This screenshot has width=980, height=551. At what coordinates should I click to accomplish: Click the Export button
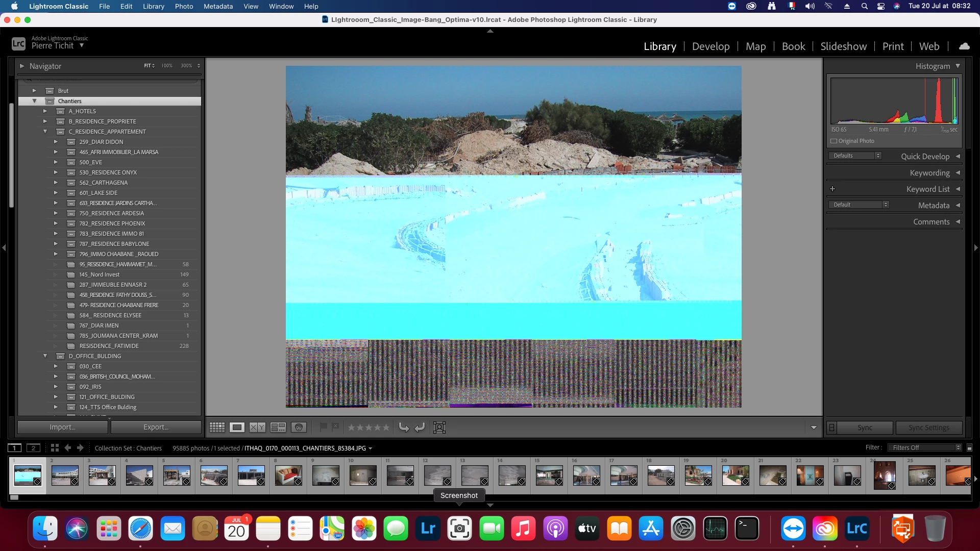[156, 427]
